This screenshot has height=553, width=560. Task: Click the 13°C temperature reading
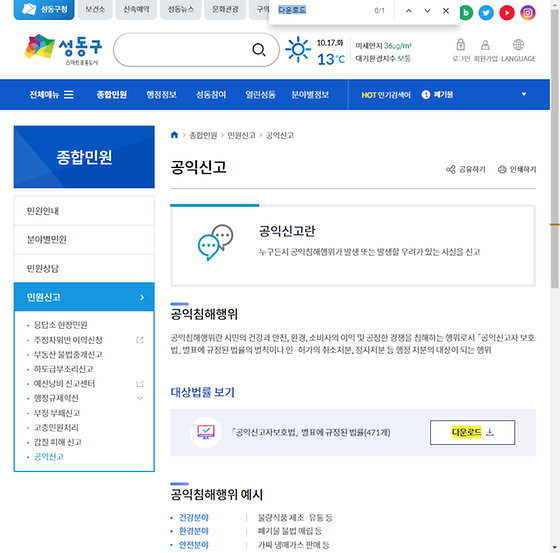click(331, 59)
